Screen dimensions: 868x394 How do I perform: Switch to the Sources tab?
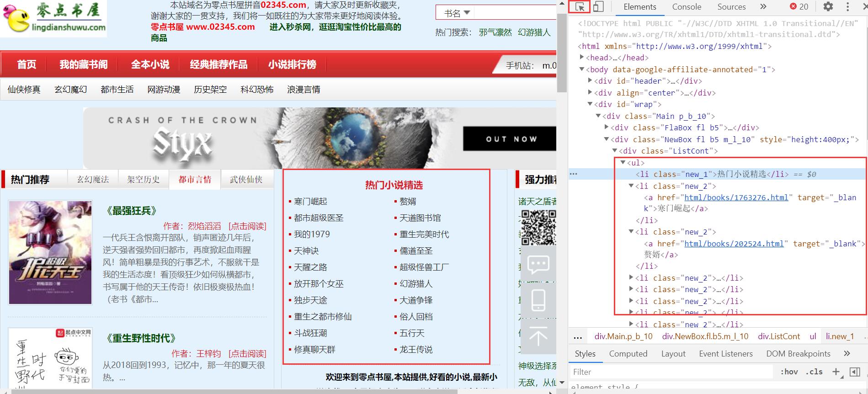pos(731,6)
